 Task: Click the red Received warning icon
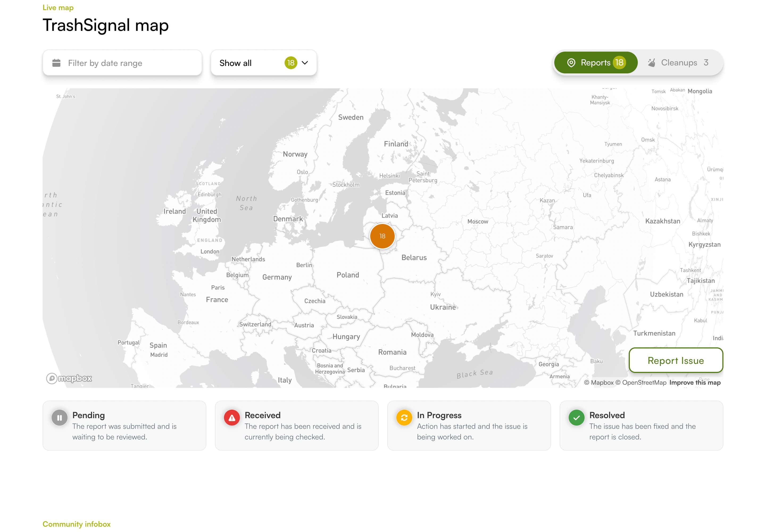[x=232, y=418]
